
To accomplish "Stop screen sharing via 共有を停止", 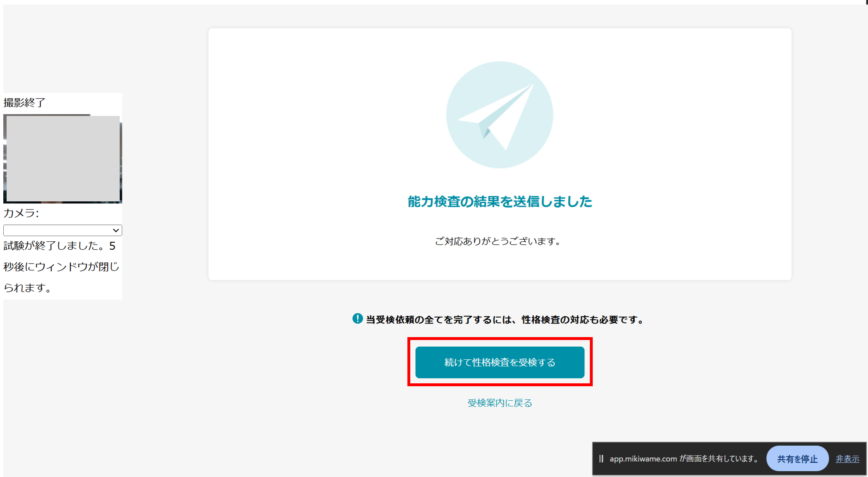I will (797, 458).
